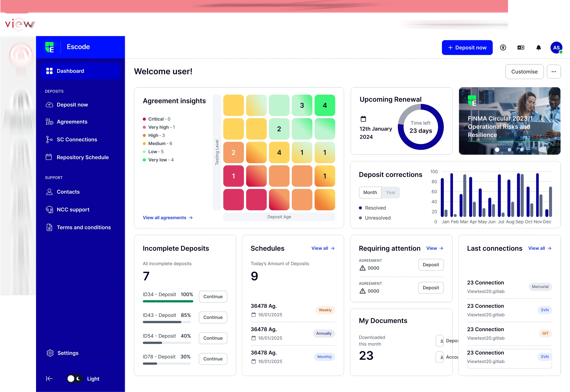This screenshot has width=570, height=392.
Task: Click the Weekly schedule tag
Action: click(325, 310)
